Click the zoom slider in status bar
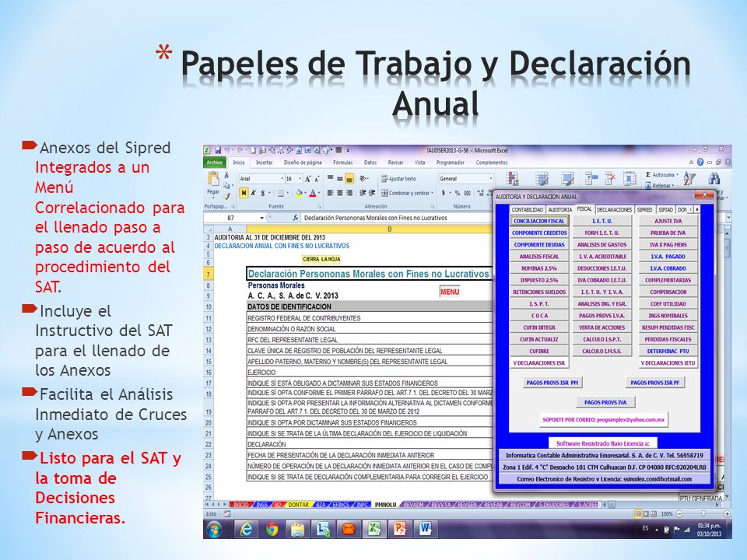The width and height of the screenshot is (747, 560). (703, 514)
